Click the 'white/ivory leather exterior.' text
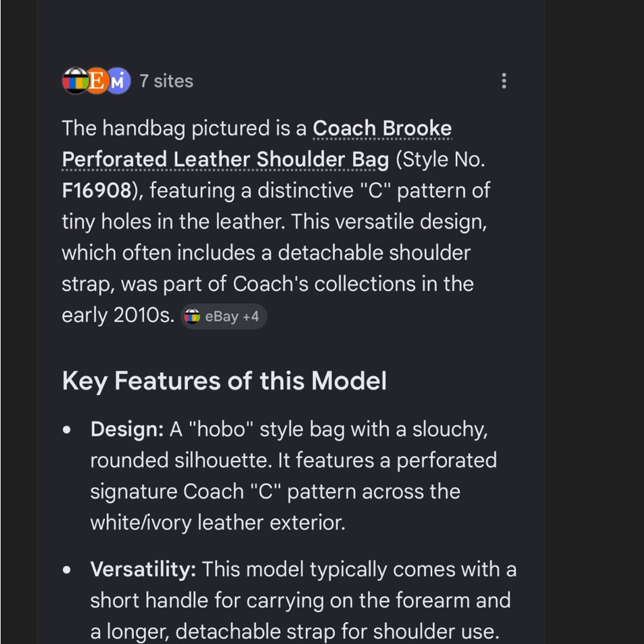Screen dimensions: 644x644 coord(218,523)
